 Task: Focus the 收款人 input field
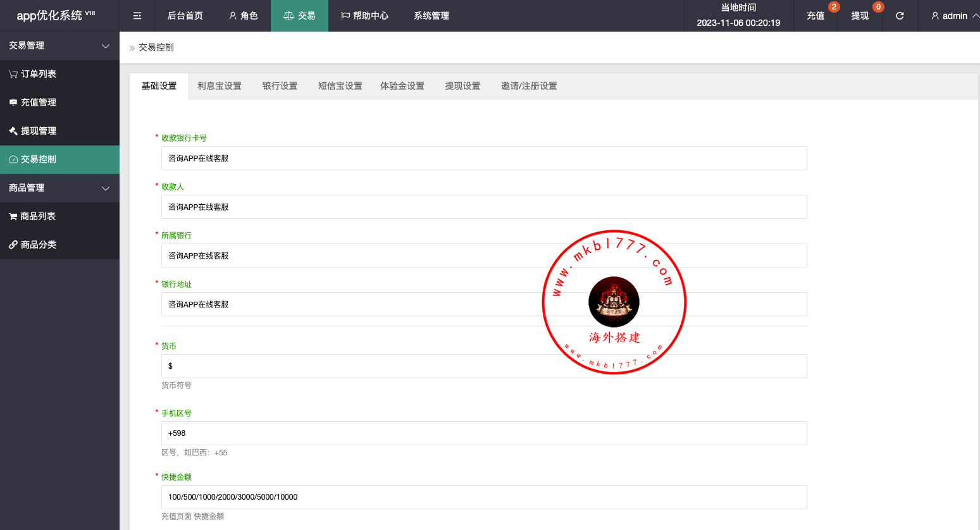pos(484,207)
